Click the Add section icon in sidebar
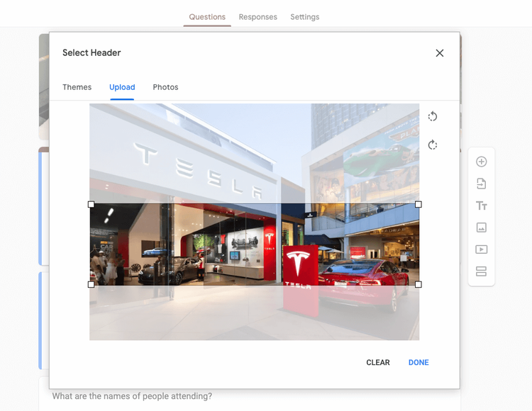Screen dimensions: 532x411 (481, 271)
